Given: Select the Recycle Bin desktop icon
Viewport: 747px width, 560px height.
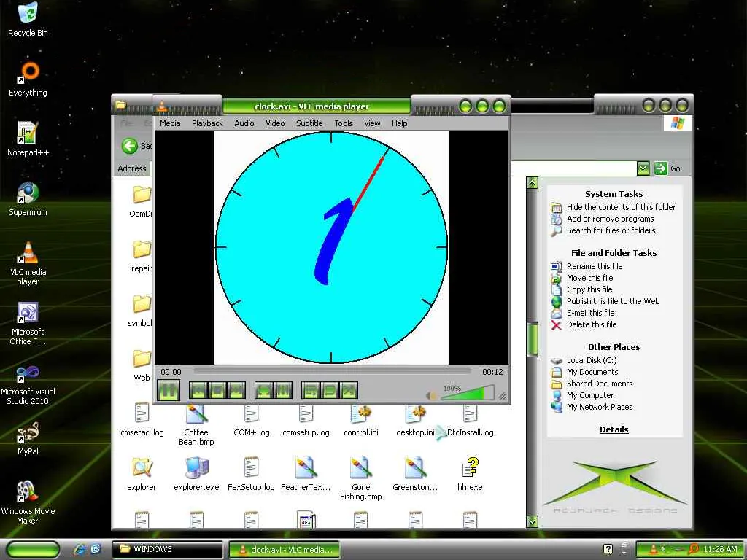Looking at the screenshot, I should (28, 20).
